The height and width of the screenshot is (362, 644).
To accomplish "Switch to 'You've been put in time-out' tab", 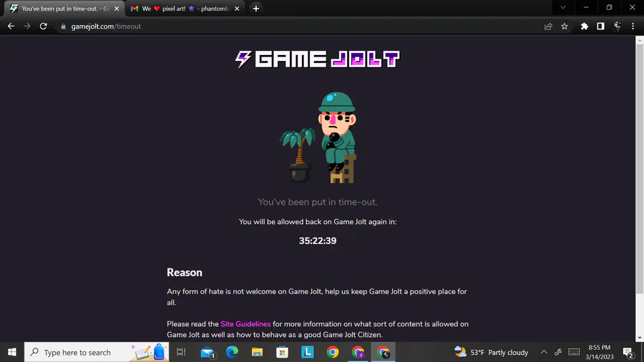I will (65, 8).
